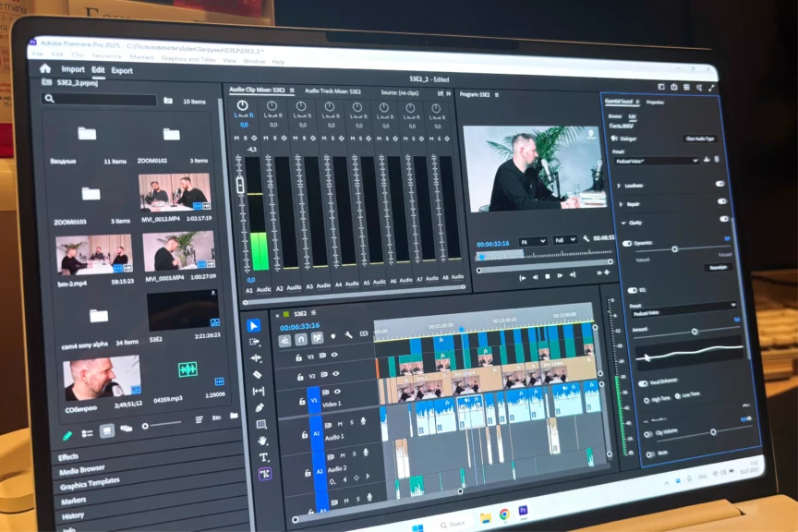The image size is (798, 532).
Task: Click the Clear Audio Type button
Action: [701, 139]
